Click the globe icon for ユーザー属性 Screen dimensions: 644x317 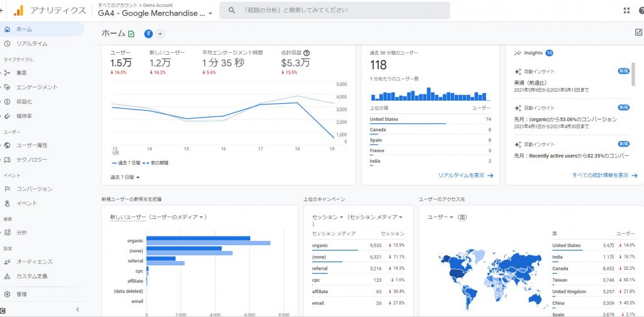pyautogui.click(x=7, y=145)
